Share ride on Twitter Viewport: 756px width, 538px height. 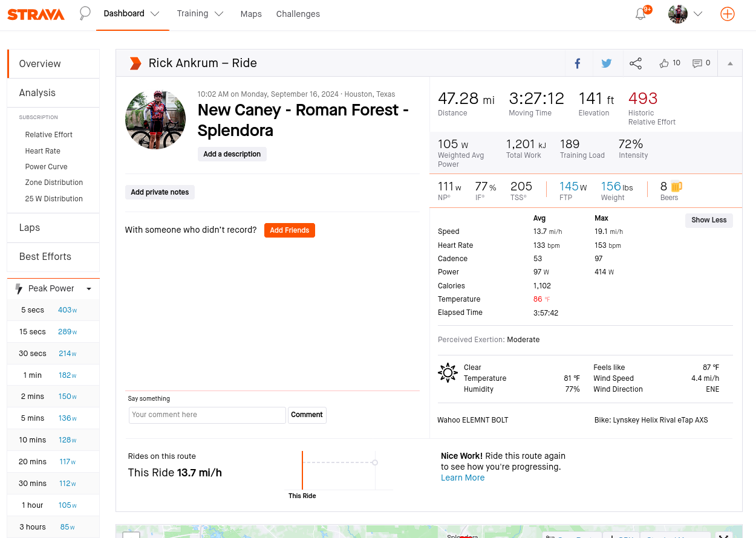[x=607, y=63]
